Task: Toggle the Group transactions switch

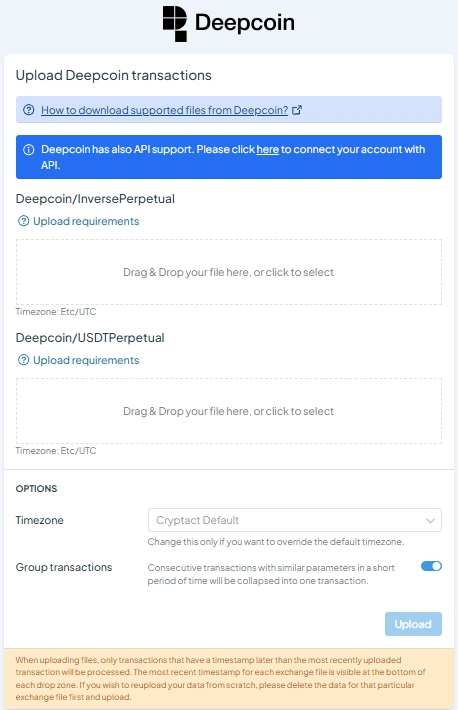Action: click(431, 566)
